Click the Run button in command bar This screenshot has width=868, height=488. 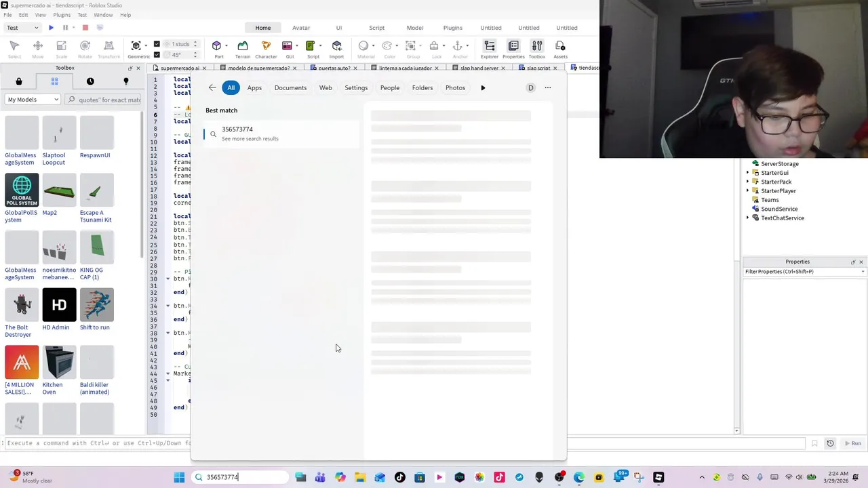pos(852,443)
